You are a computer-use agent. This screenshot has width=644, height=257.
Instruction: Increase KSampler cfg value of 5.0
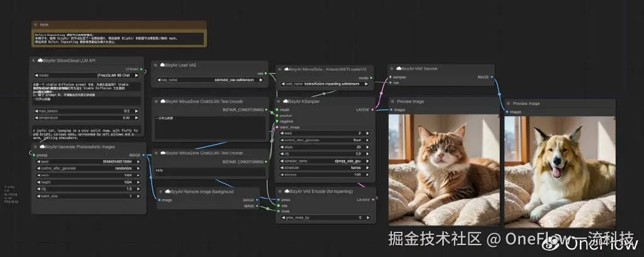(x=367, y=154)
